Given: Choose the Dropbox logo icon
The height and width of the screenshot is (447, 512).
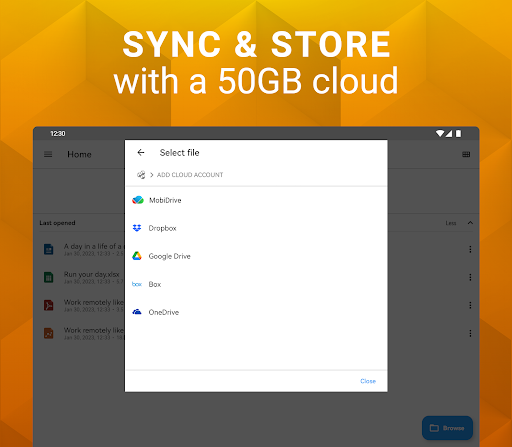Looking at the screenshot, I should point(137,228).
